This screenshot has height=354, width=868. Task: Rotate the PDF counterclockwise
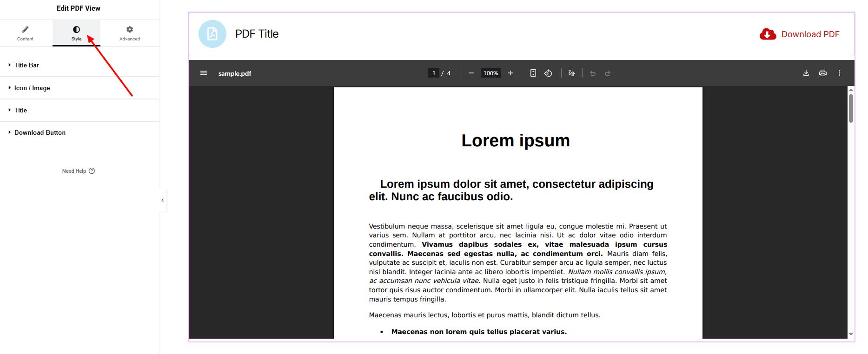click(x=549, y=73)
